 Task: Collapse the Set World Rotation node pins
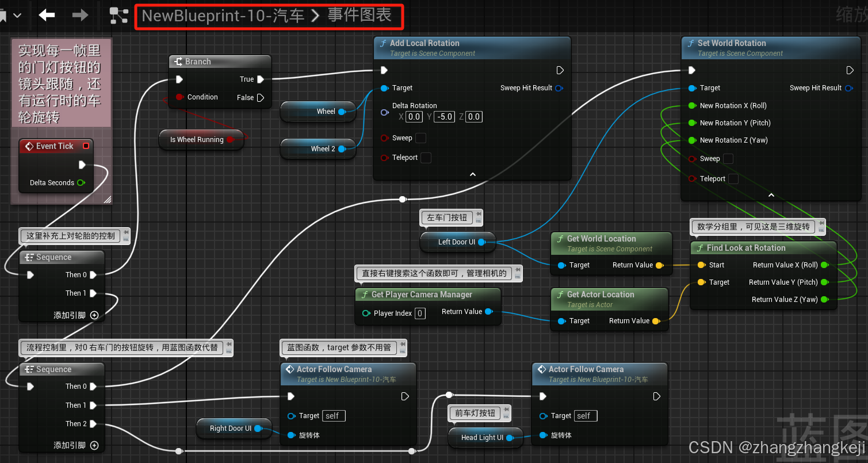(x=771, y=195)
